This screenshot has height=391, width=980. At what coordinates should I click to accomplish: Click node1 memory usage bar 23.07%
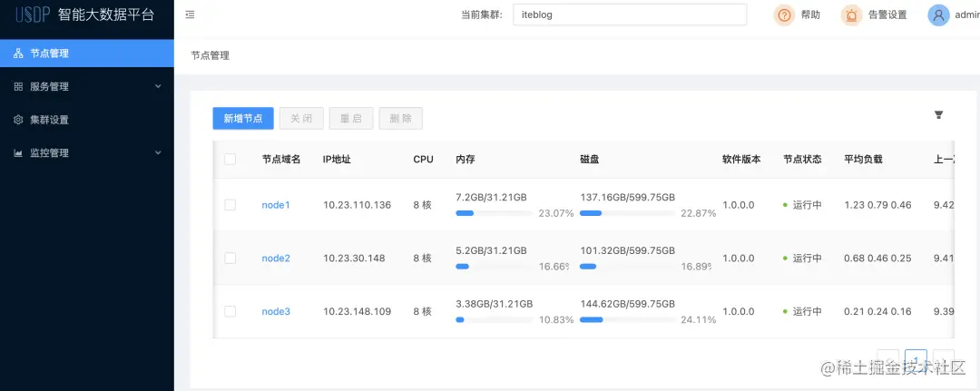[x=495, y=213]
